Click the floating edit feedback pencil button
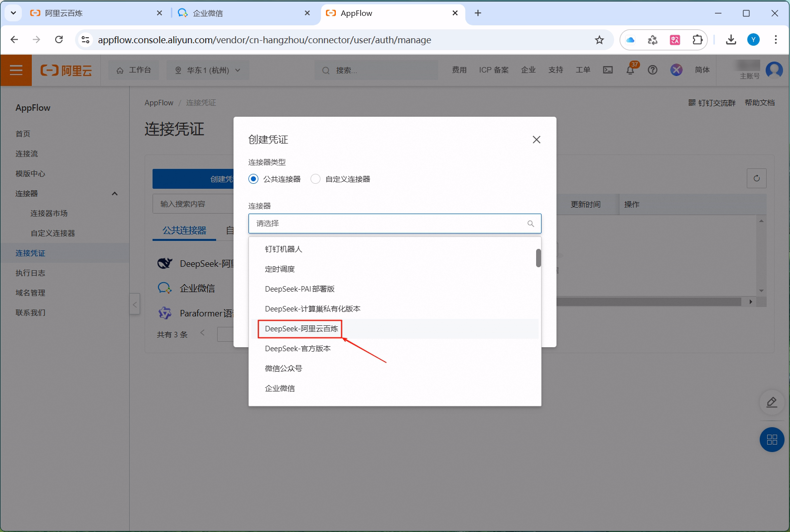This screenshot has height=532, width=790. (772, 402)
